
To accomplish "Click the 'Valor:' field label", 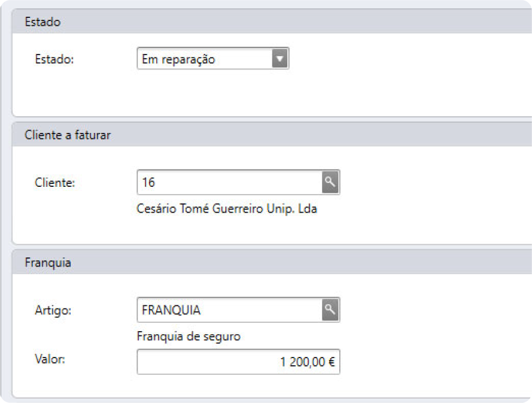I will click(x=51, y=359).
